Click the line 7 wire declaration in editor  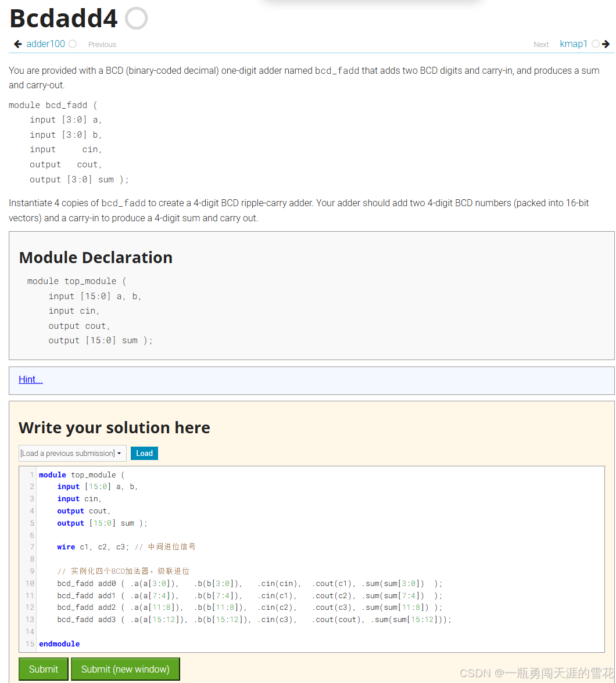(x=127, y=547)
